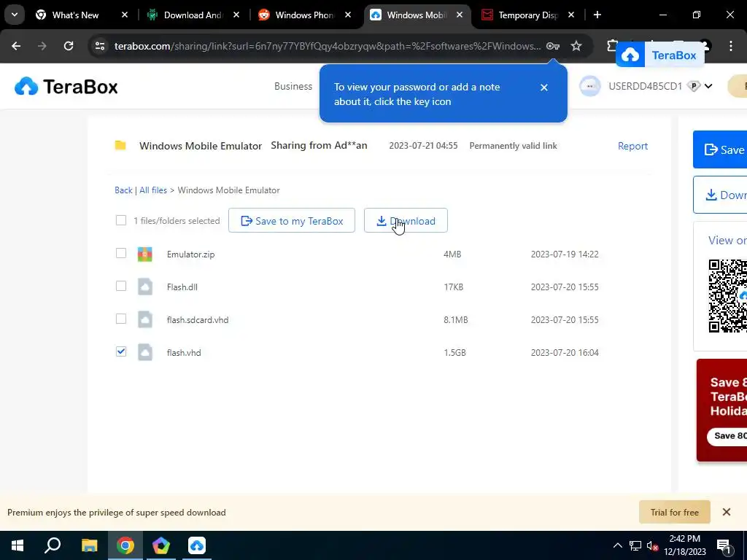The height and width of the screenshot is (560, 747).
Task: Click the QR code image
Action: [727, 296]
